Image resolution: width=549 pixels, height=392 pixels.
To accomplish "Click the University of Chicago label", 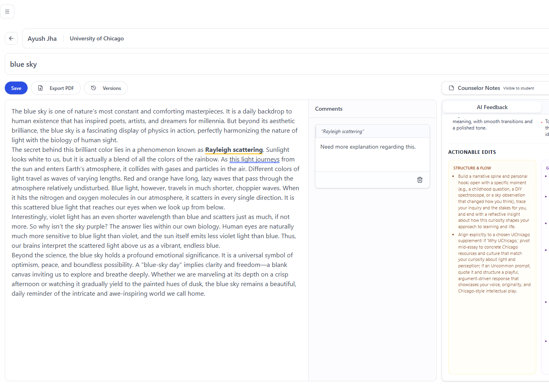I will pyautogui.click(x=97, y=38).
